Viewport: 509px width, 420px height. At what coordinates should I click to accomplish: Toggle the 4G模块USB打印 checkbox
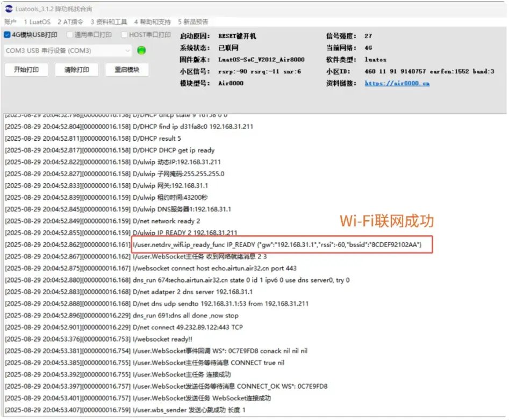click(7, 35)
